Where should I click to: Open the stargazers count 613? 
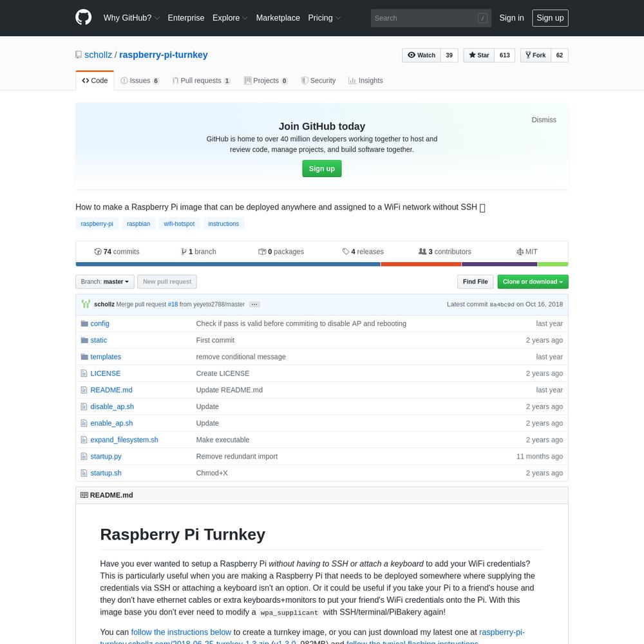click(x=505, y=55)
